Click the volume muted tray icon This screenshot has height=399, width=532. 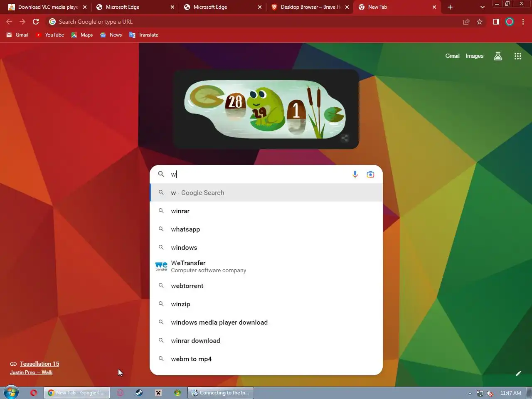point(490,393)
